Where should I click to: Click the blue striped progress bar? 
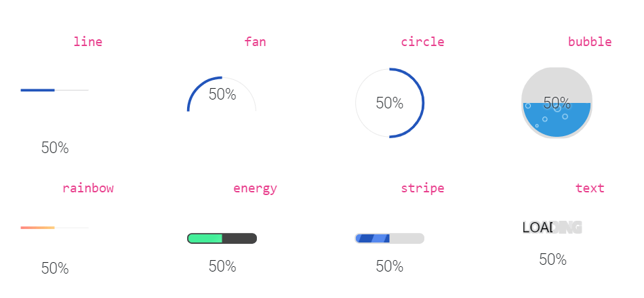pyautogui.click(x=389, y=238)
